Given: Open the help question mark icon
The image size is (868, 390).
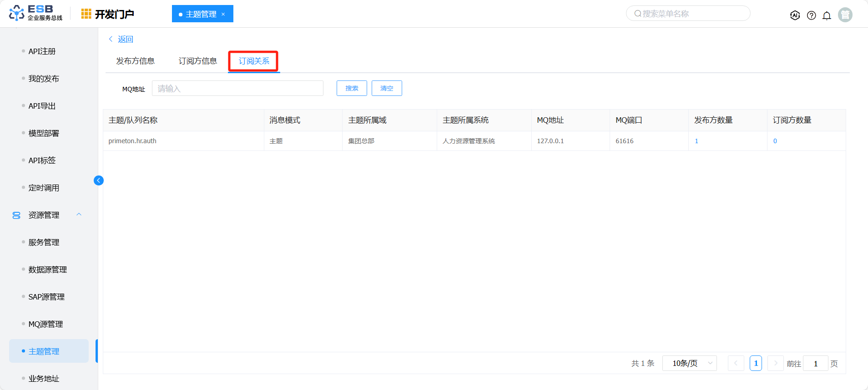Looking at the screenshot, I should (811, 15).
